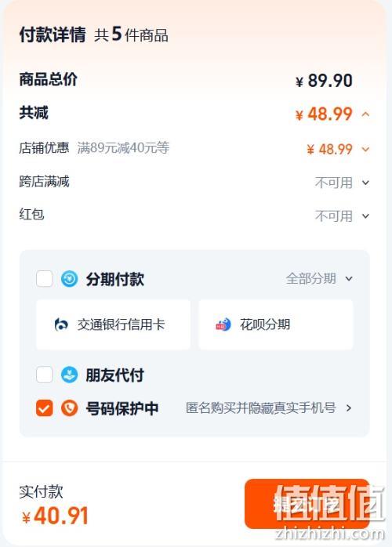Screen dimensions: 392x547
Task: Open number protection details arrow
Action: pyautogui.click(x=348, y=408)
